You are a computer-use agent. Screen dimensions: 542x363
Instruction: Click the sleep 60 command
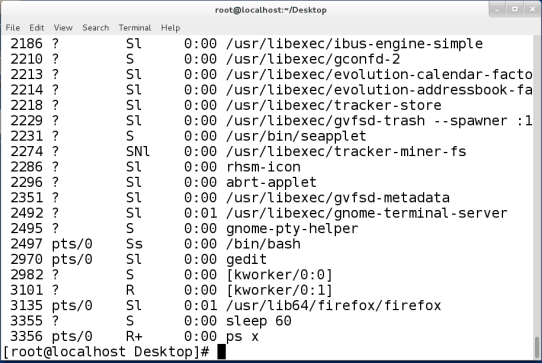coord(259,321)
